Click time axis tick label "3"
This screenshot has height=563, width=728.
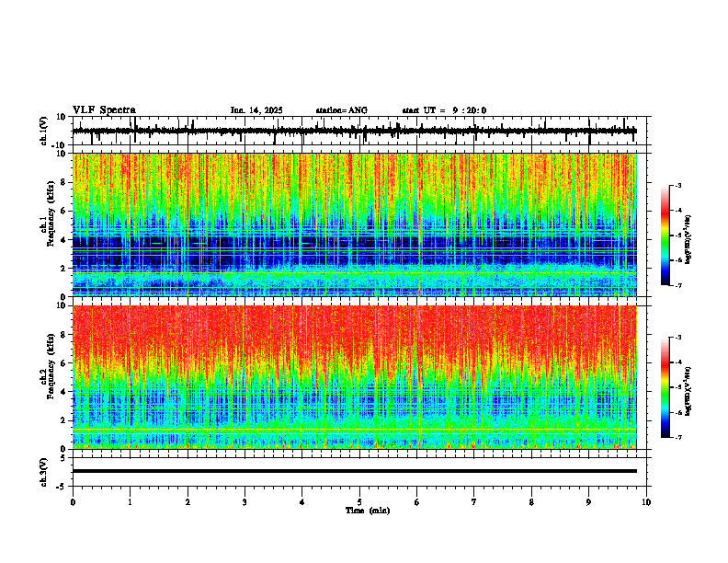[245, 502]
